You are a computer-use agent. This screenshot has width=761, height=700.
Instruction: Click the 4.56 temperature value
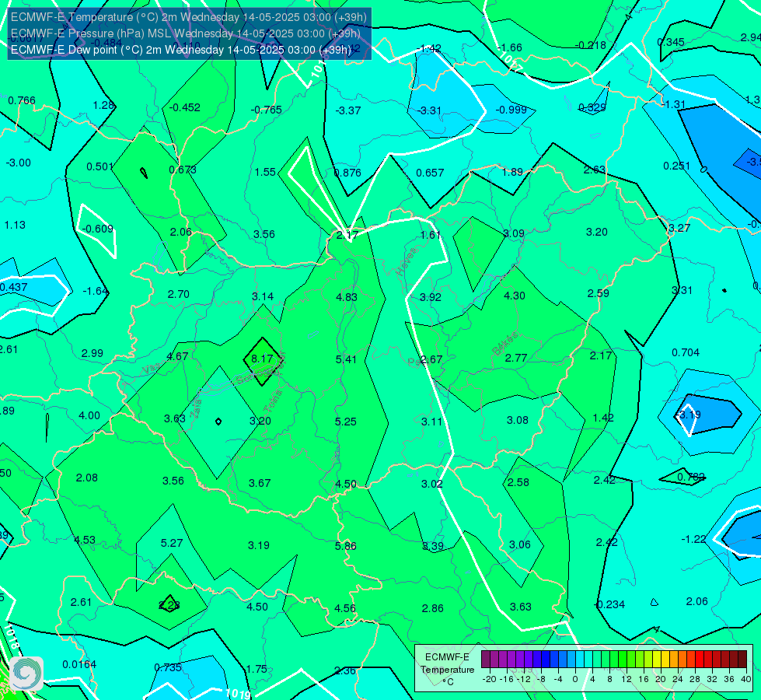[345, 608]
